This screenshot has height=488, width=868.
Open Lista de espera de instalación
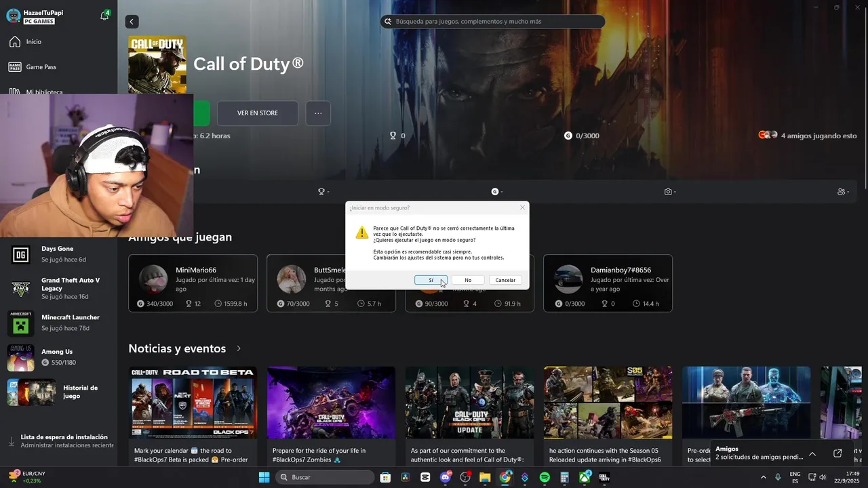click(60, 441)
